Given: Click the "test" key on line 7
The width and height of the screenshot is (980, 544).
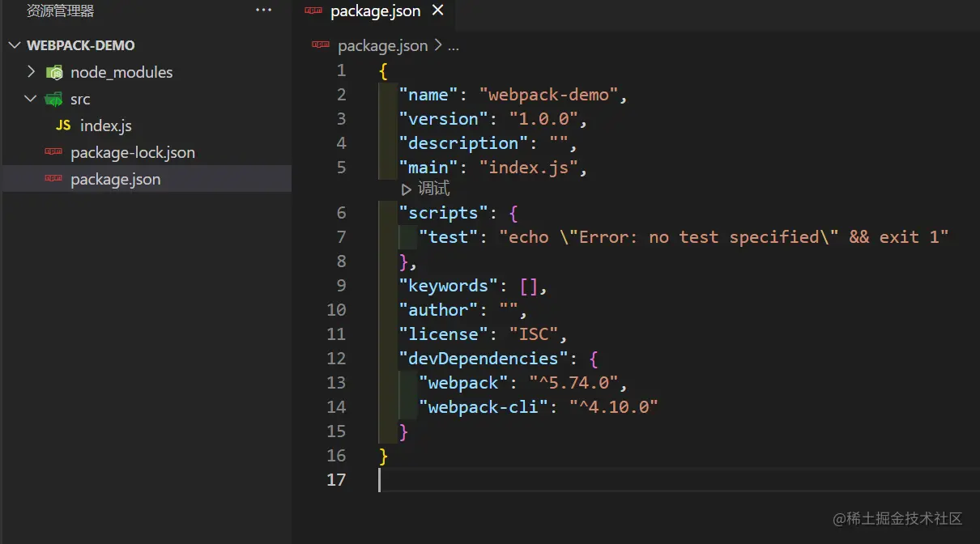Looking at the screenshot, I should tap(449, 237).
